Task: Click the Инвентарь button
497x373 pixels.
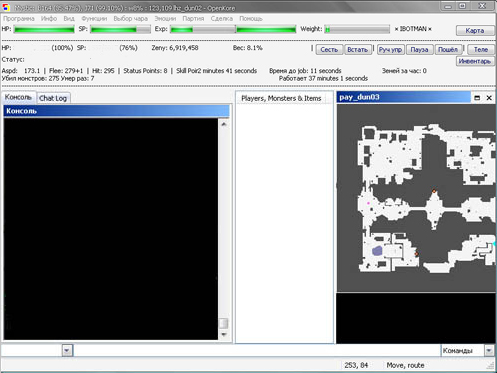Action: (x=475, y=61)
